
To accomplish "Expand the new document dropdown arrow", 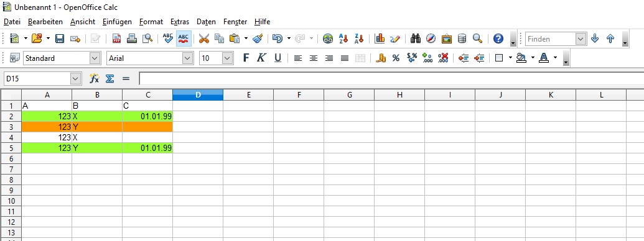I will pos(26,39).
